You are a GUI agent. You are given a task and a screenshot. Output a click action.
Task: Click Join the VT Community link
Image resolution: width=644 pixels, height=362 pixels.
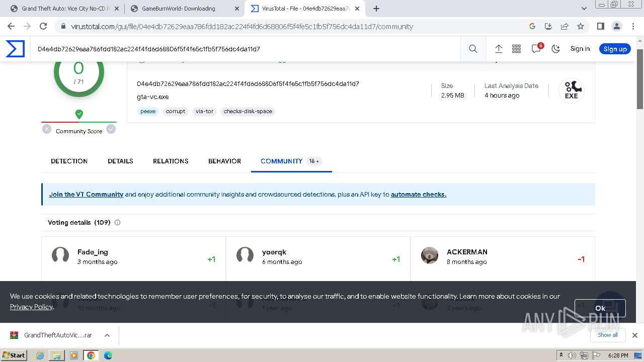pos(86,195)
